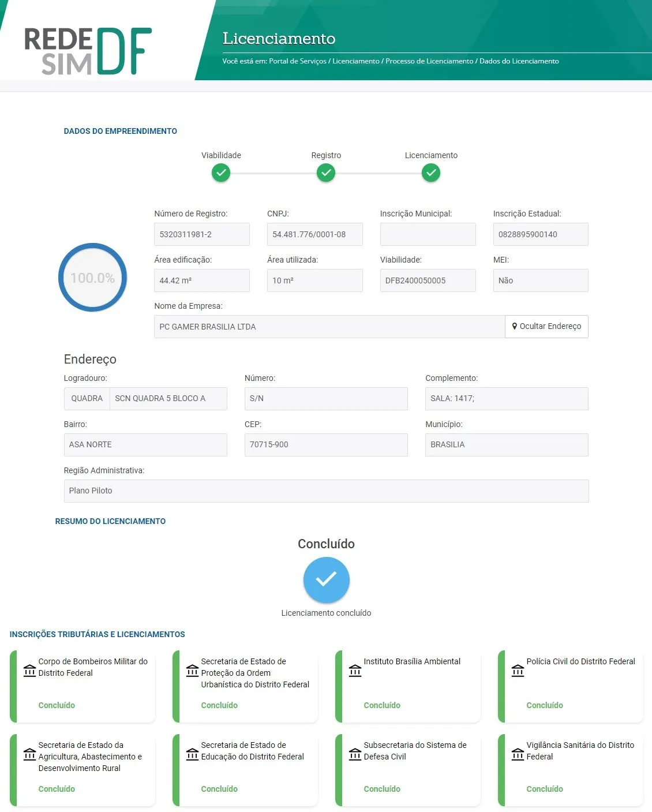The width and height of the screenshot is (652, 812).
Task: Click the Registro step checkmark icon
Action: click(326, 173)
